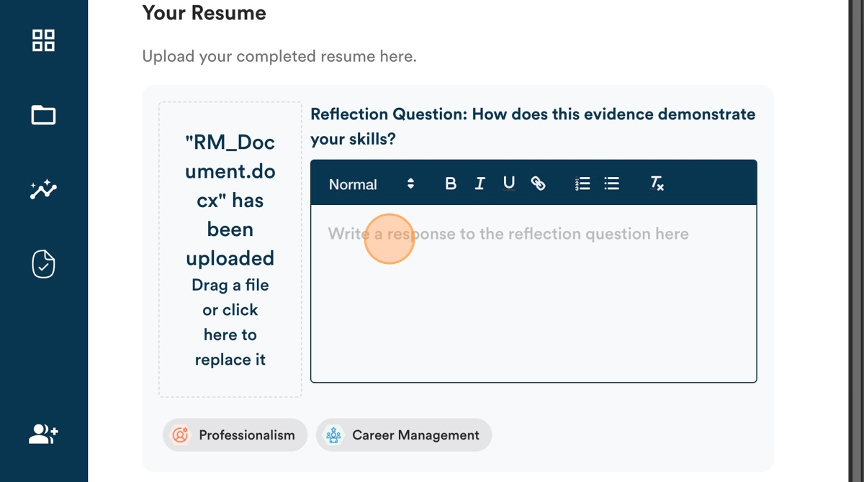Click the Career Management tag icon
The width and height of the screenshot is (864, 482).
(333, 435)
